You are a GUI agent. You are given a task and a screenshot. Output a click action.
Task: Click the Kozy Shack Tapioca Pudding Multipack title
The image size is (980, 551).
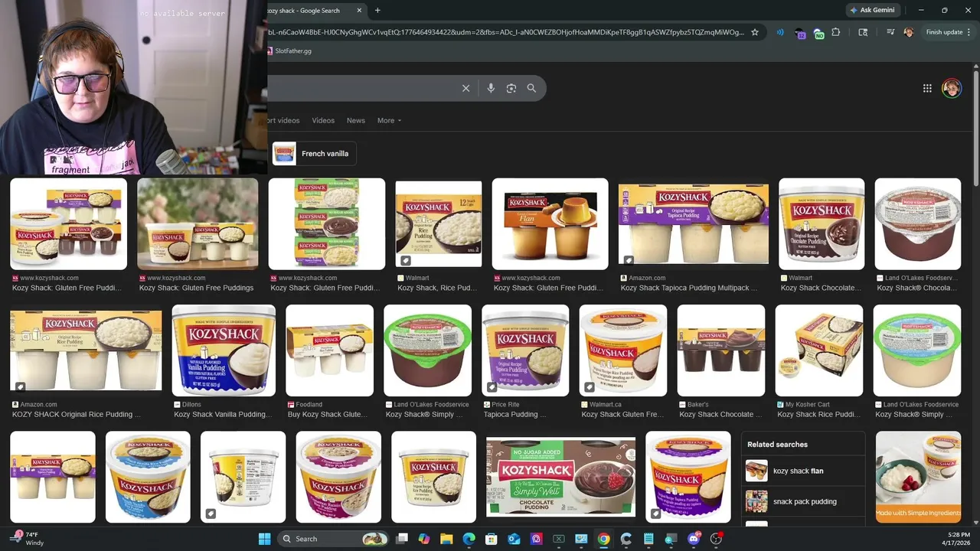click(689, 289)
